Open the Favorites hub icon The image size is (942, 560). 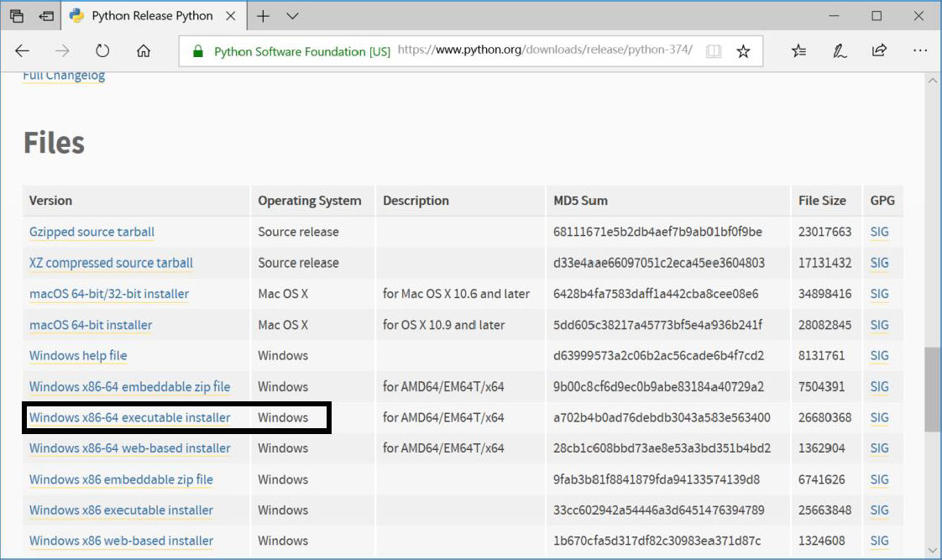point(798,51)
